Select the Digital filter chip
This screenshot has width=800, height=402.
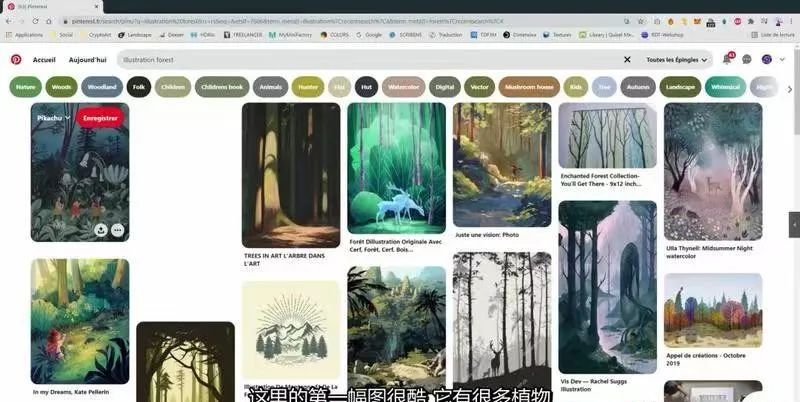click(445, 87)
